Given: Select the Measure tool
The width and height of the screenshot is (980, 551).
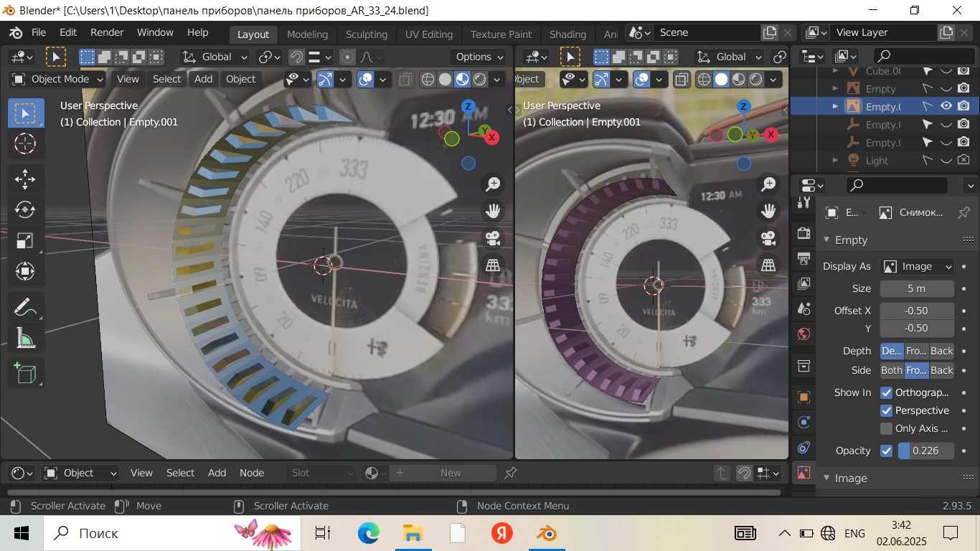Looking at the screenshot, I should tap(25, 337).
